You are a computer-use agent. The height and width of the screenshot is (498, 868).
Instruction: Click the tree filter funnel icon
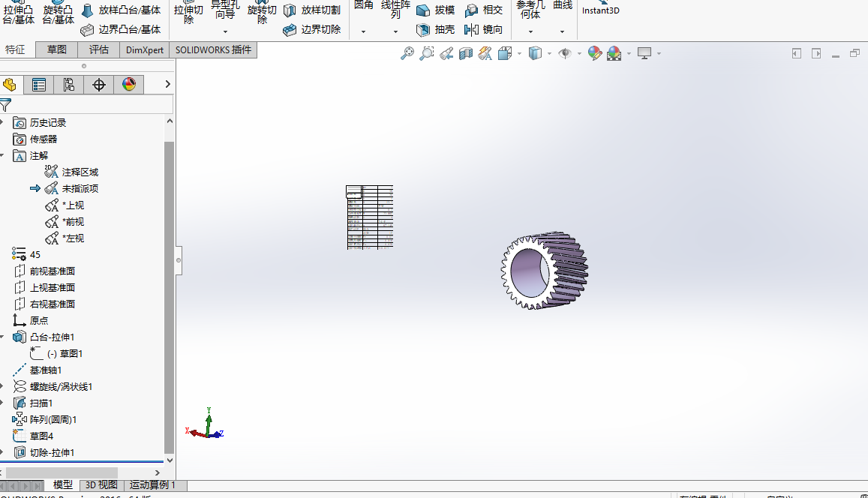point(5,104)
